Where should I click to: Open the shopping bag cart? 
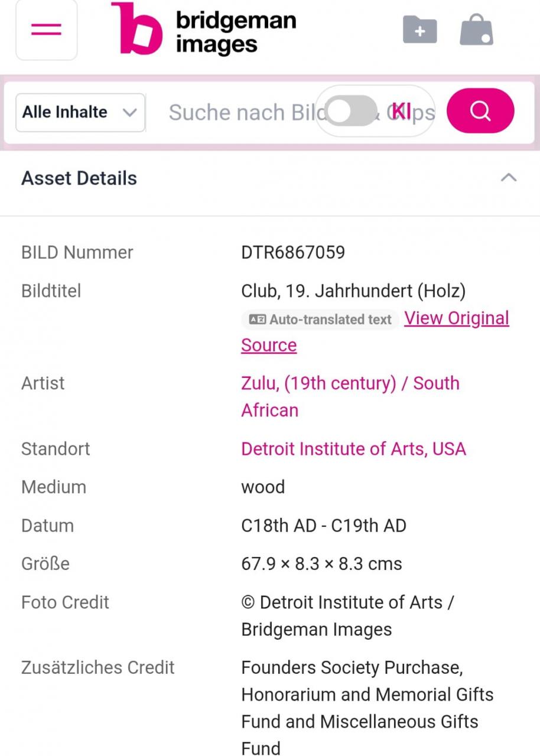point(476,30)
